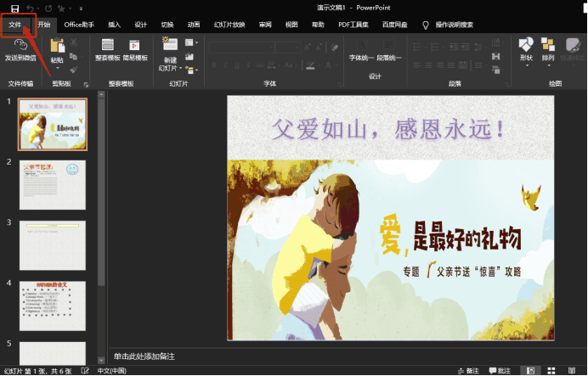Expand the 新建幻灯片 dropdown arrow

pos(181,69)
